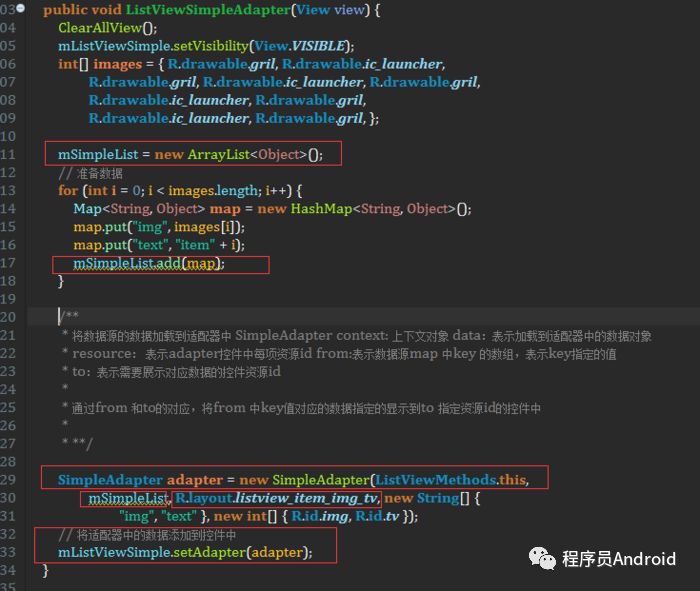Click the comment terminator '* **/'
Screen dimensions: 700x591
77,443
